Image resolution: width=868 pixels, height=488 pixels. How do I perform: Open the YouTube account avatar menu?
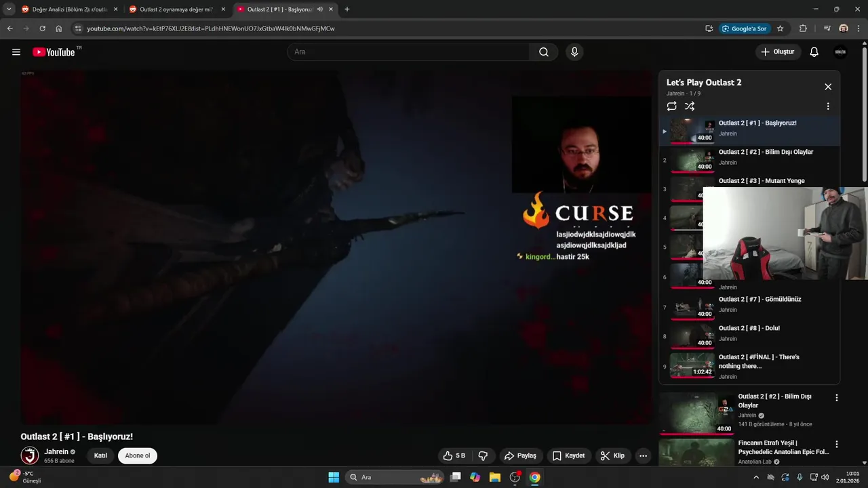click(840, 52)
